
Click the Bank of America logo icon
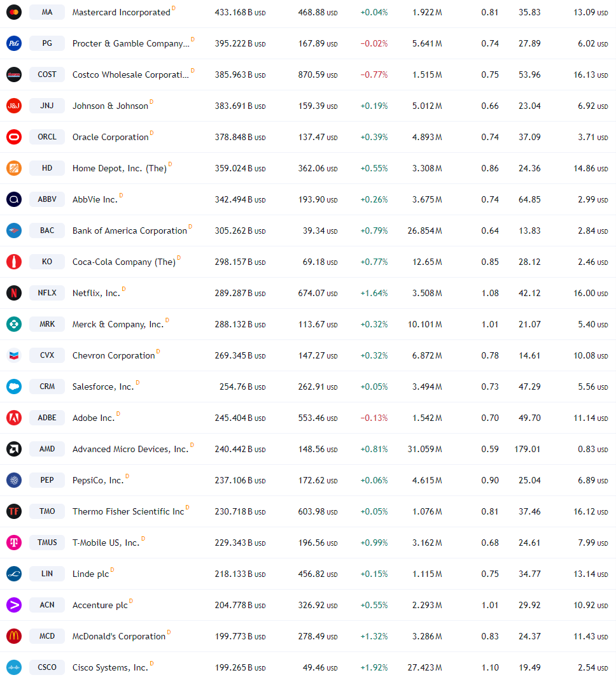click(x=14, y=231)
